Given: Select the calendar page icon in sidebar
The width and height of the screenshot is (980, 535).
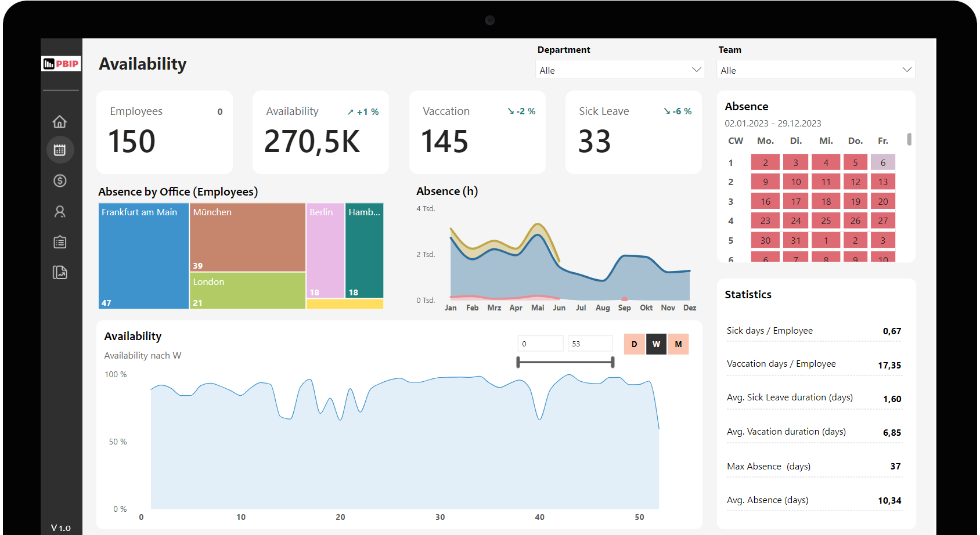Looking at the screenshot, I should (60, 149).
